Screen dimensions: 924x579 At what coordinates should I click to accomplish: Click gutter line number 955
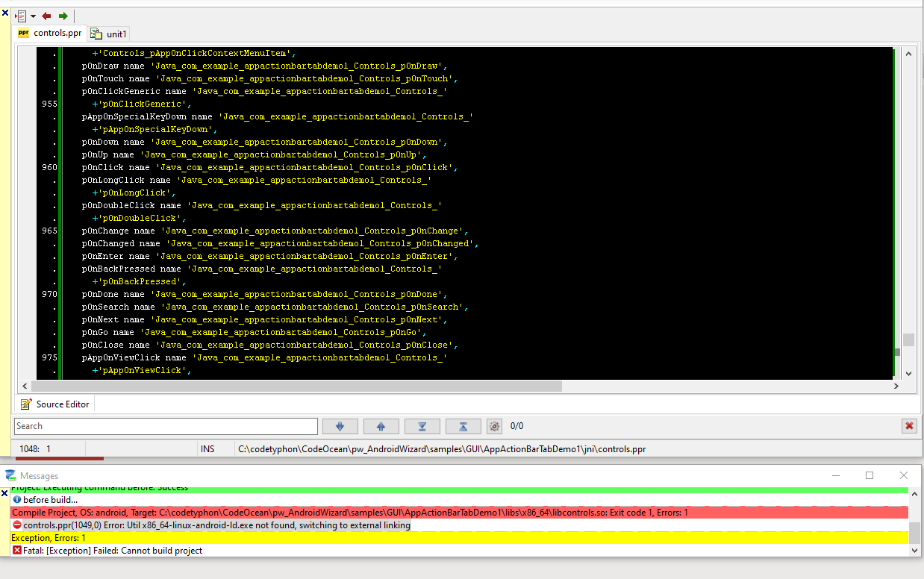tap(49, 104)
